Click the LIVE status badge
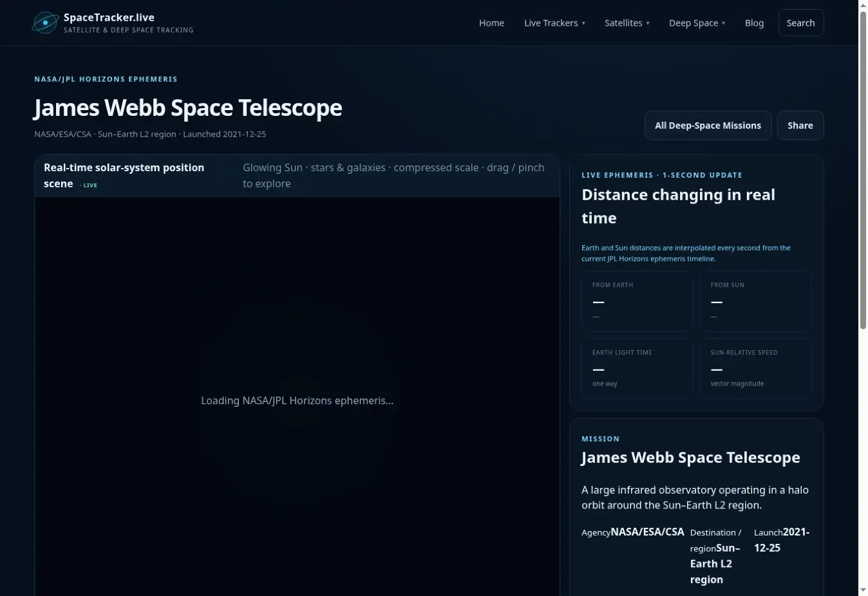 (89, 185)
